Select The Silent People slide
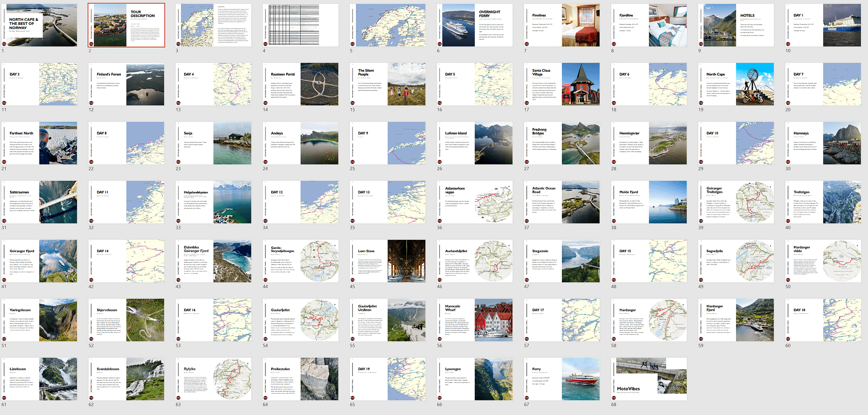The image size is (868, 415). 387,84
